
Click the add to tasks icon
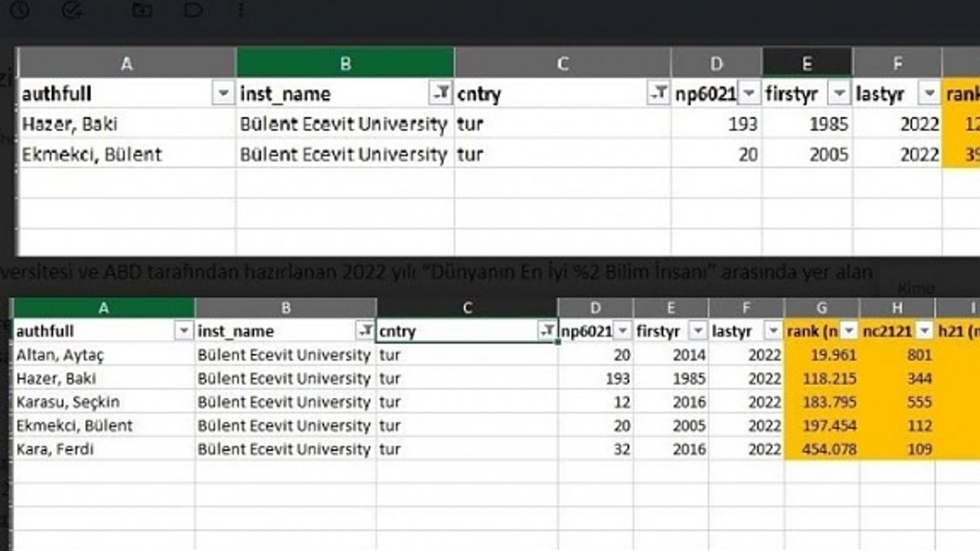pyautogui.click(x=72, y=9)
